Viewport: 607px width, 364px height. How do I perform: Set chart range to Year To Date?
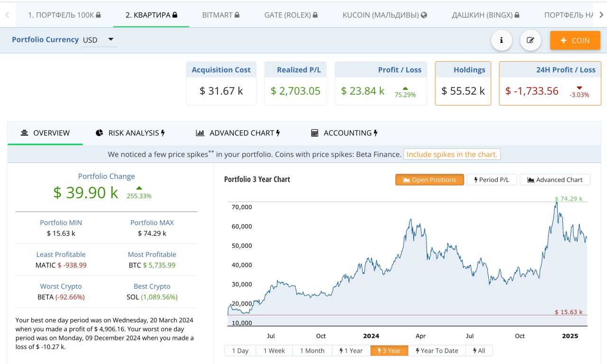[x=437, y=351]
